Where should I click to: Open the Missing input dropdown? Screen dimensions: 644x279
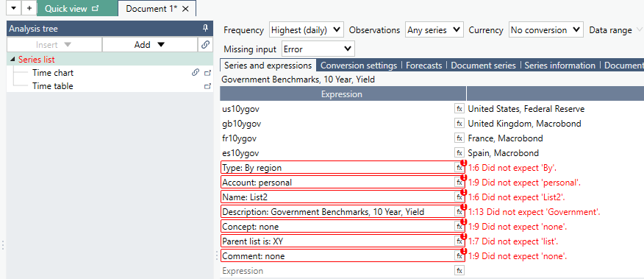tap(318, 49)
